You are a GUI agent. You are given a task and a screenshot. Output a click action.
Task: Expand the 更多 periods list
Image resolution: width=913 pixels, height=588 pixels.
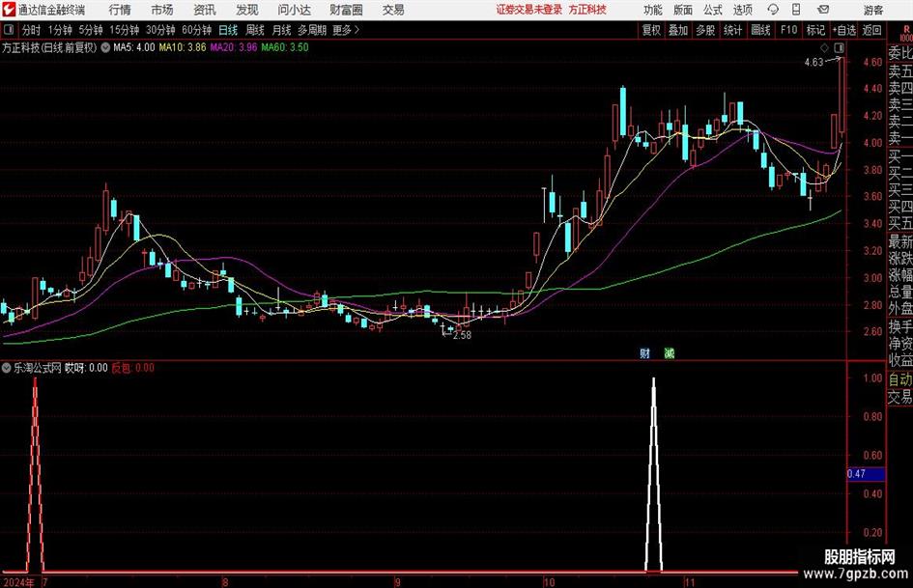click(346, 30)
